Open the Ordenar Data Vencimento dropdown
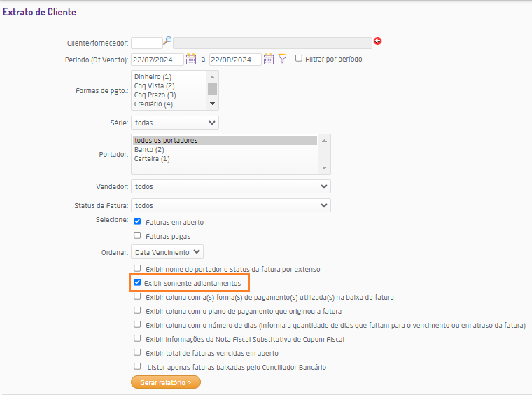Image resolution: width=532 pixels, height=395 pixels. click(167, 252)
